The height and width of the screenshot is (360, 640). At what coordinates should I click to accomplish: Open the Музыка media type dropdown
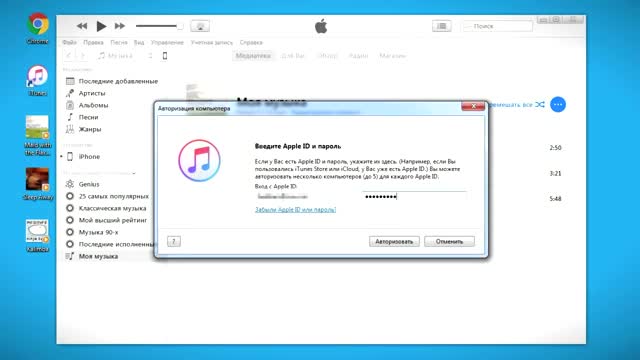(125, 56)
